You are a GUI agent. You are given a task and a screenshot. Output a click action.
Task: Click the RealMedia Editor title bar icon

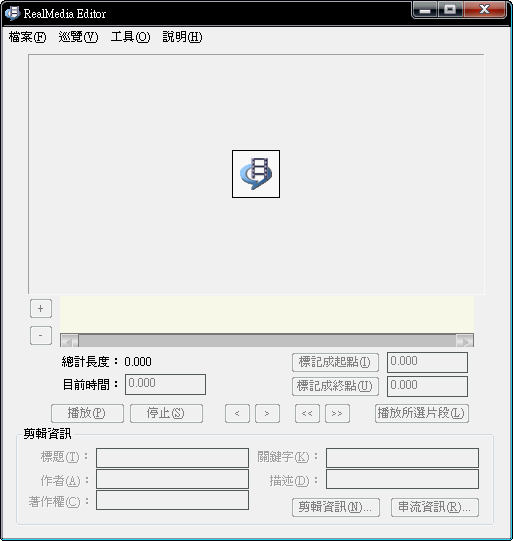12,13
